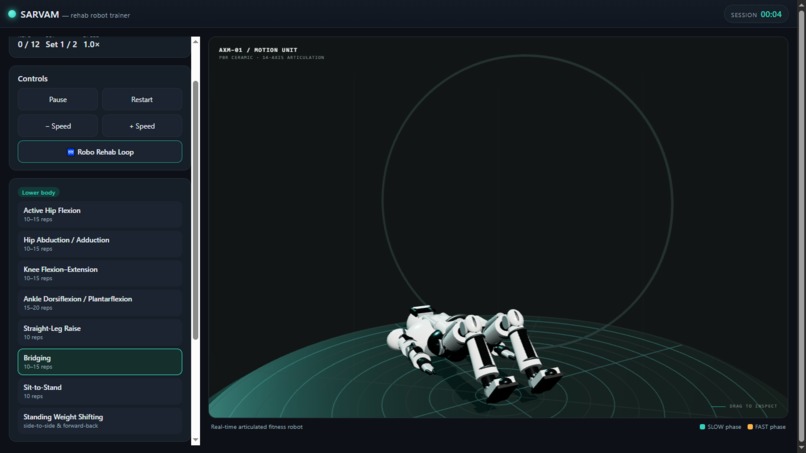Click the Set 1 / 2 counter
The height and width of the screenshot is (453, 806).
[x=61, y=44]
